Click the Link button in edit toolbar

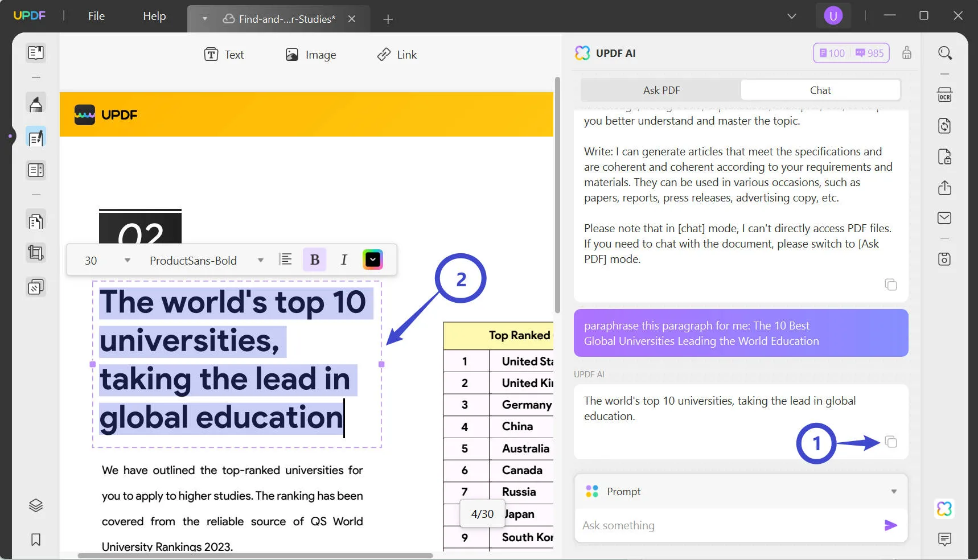coord(397,55)
